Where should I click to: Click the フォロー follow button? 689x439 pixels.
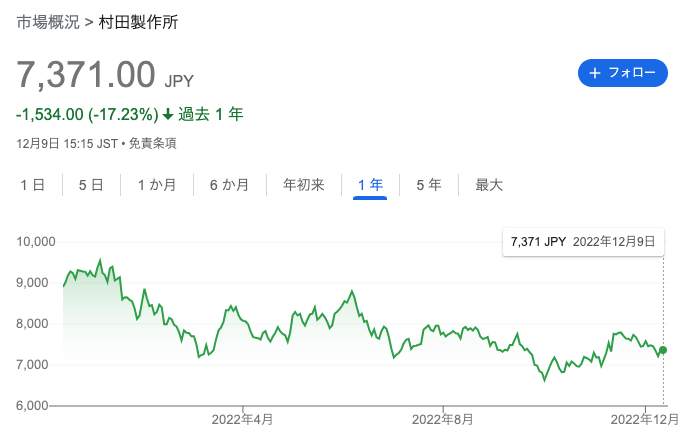click(623, 73)
